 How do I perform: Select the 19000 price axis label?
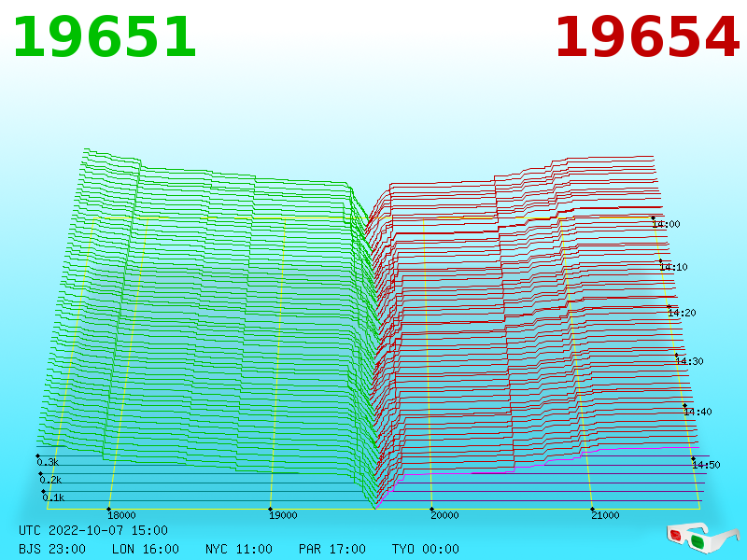pyautogui.click(x=283, y=515)
